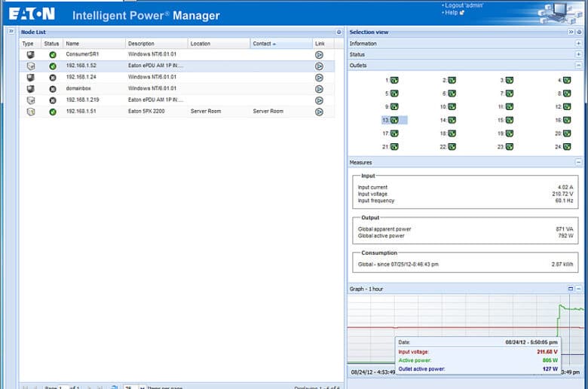Image resolution: width=588 pixels, height=389 pixels.
Task: Expand the Status section
Action: pos(579,54)
